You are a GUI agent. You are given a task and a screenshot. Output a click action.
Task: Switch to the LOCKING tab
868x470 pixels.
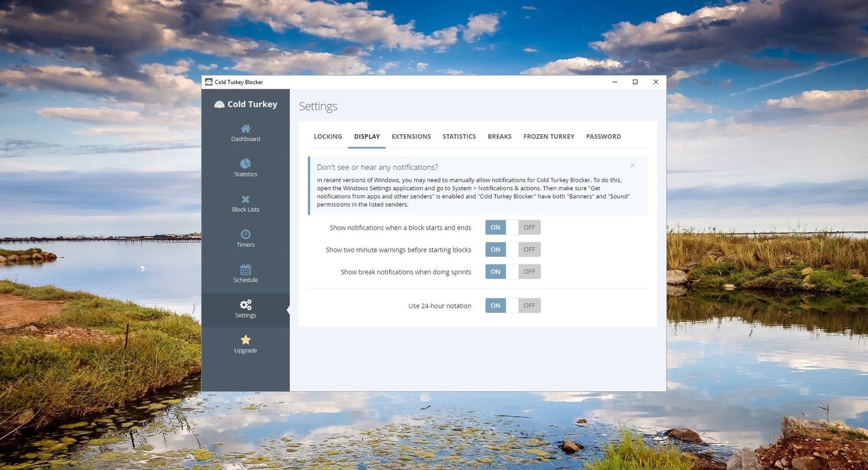click(x=328, y=137)
